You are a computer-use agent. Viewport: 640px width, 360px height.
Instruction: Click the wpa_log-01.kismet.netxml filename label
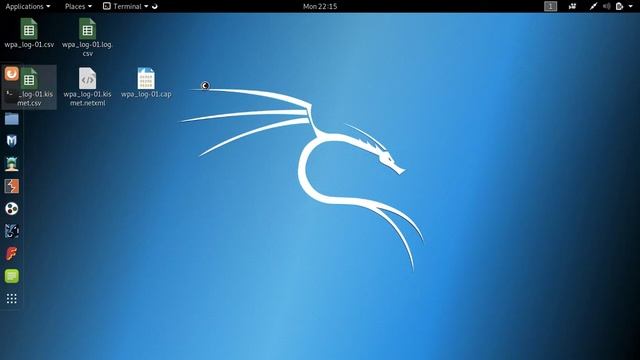87,98
